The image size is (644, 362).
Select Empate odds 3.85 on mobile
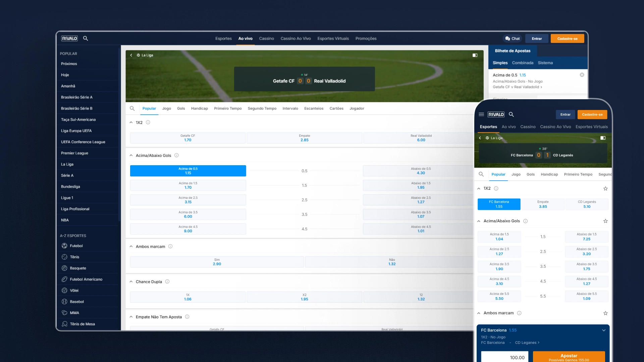pos(543,204)
